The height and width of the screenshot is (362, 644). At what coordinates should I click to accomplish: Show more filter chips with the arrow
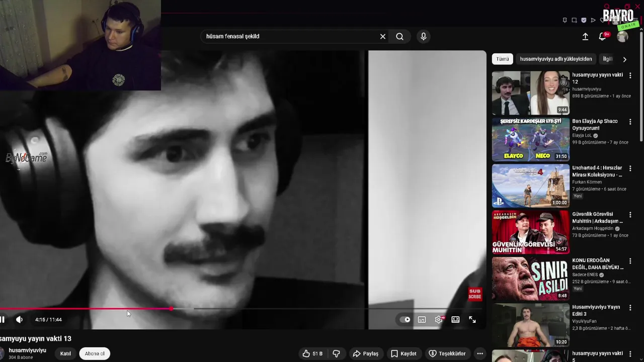coord(625,59)
